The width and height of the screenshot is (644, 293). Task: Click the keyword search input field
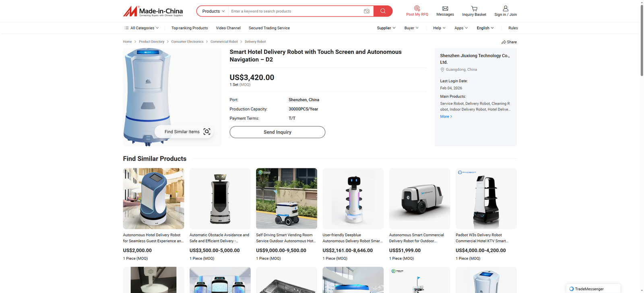pyautogui.click(x=296, y=11)
